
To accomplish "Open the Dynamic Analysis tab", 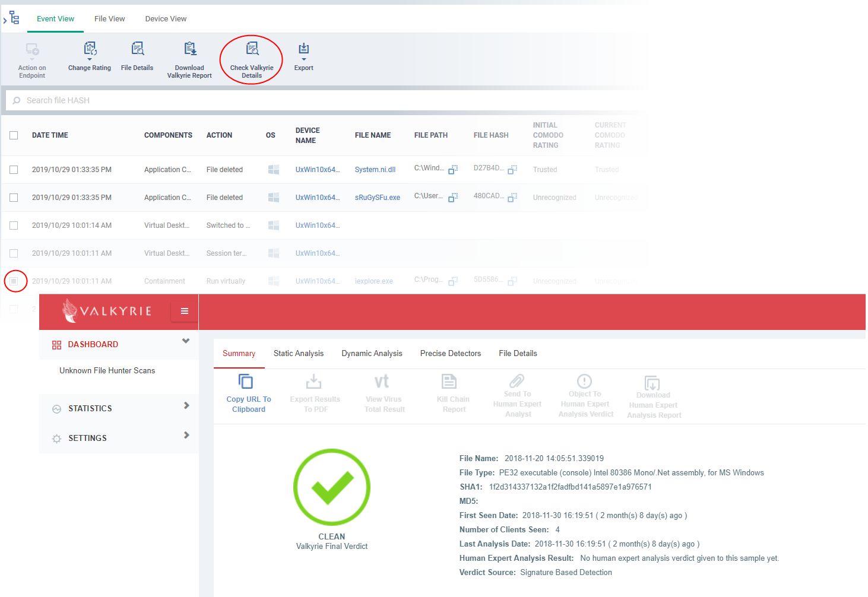I will [x=372, y=354].
